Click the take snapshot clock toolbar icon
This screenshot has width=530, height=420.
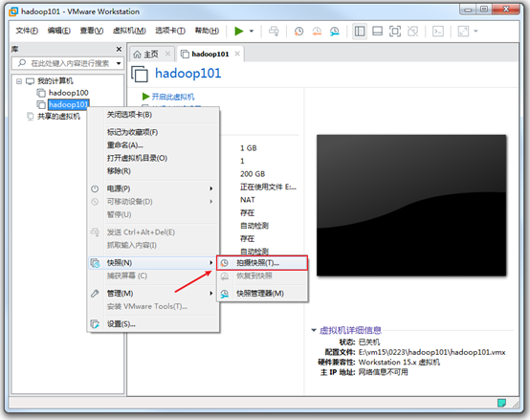pos(298,31)
